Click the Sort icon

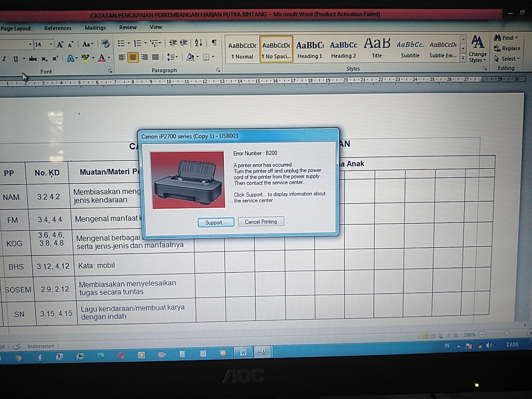[198, 42]
